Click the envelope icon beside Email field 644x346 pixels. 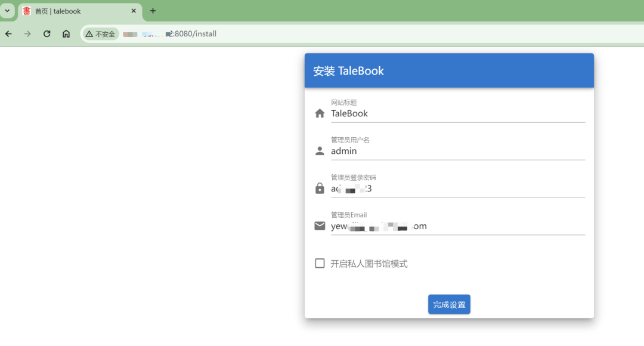click(x=320, y=226)
